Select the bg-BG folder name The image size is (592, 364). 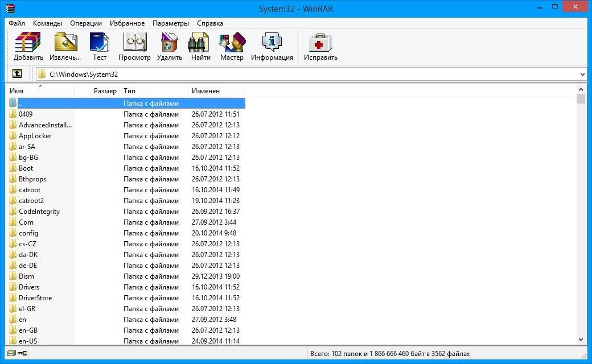click(x=28, y=158)
